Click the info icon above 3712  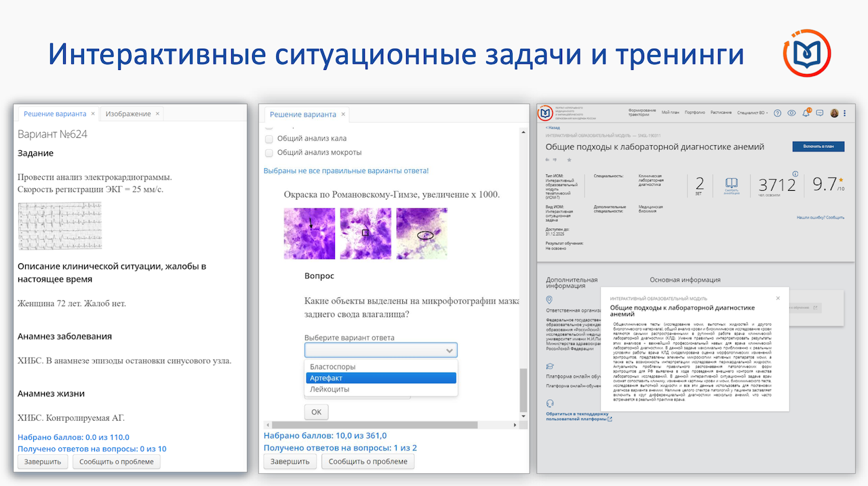795,174
